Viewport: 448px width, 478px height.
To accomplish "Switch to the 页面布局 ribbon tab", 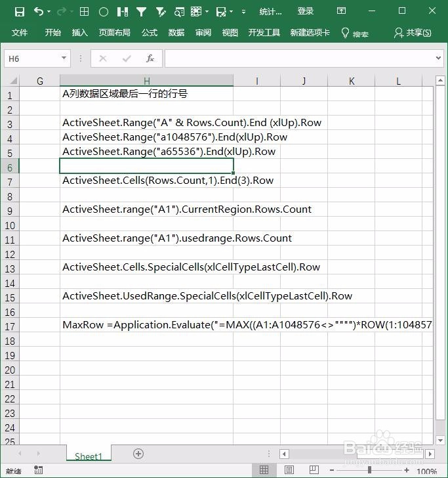I will [115, 32].
